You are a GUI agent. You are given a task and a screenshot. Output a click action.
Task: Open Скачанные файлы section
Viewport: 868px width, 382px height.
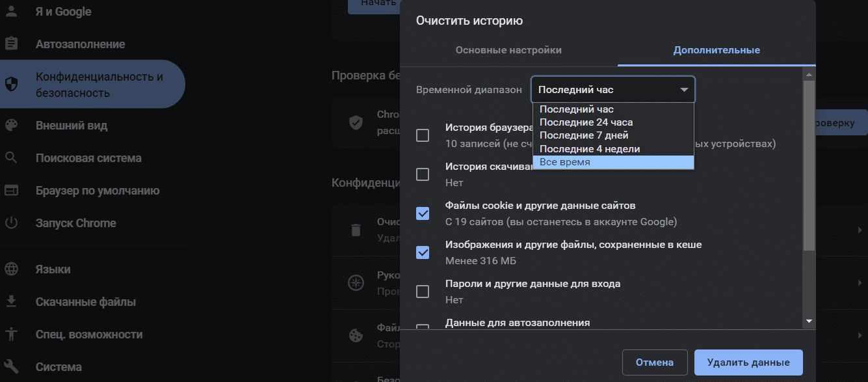86,302
